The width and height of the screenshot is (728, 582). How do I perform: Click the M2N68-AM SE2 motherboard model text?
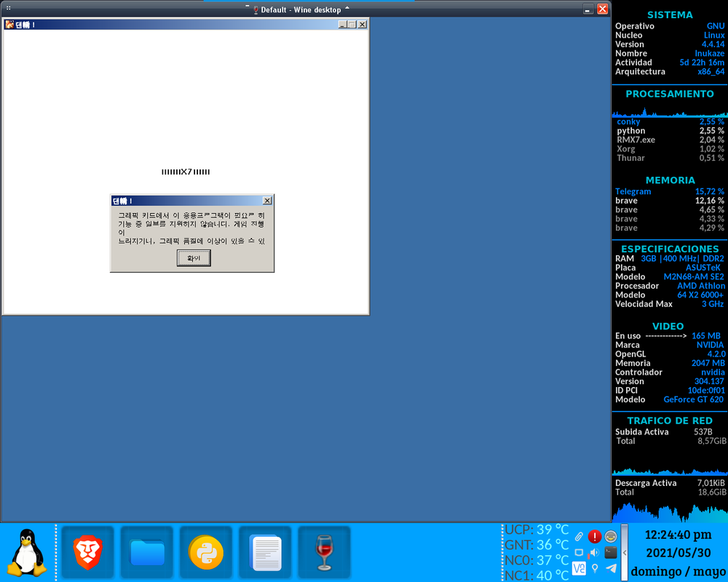694,276
